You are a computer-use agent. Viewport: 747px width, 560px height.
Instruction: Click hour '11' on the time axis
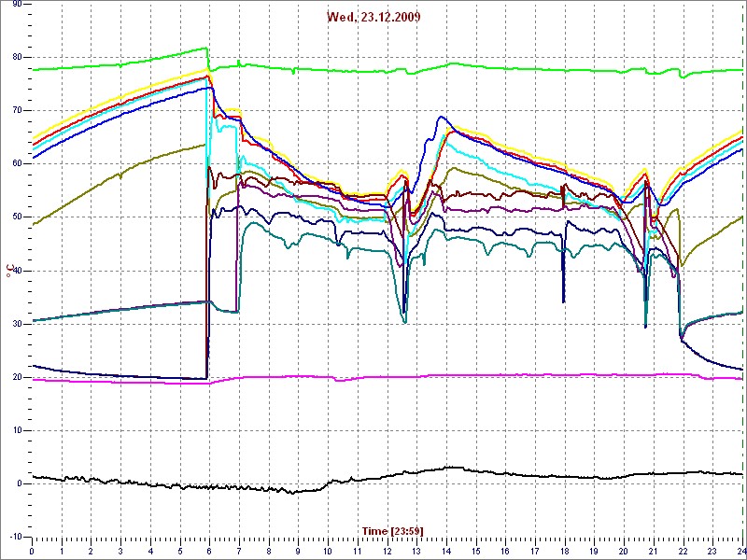pyautogui.click(x=358, y=551)
